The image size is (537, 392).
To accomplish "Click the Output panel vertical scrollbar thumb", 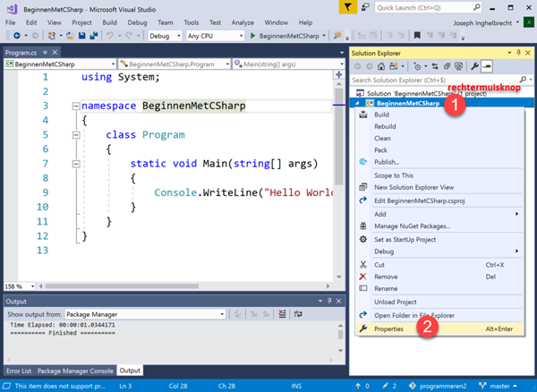I will (x=340, y=334).
